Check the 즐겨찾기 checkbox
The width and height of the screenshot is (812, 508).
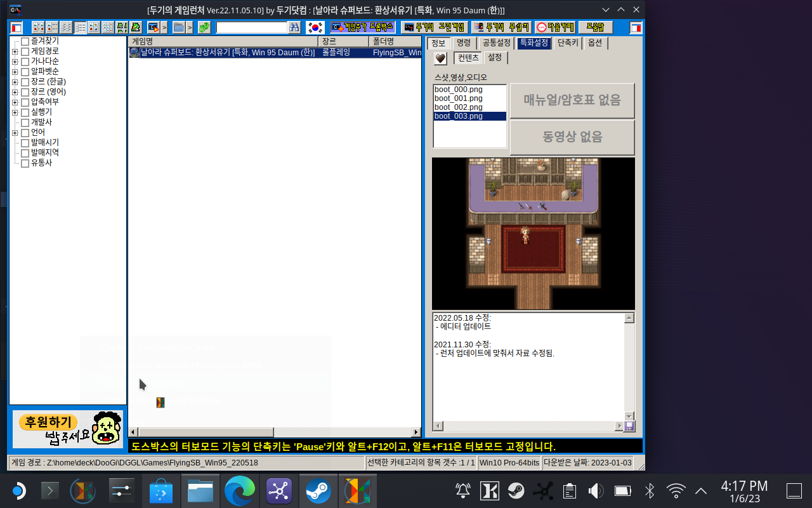25,41
